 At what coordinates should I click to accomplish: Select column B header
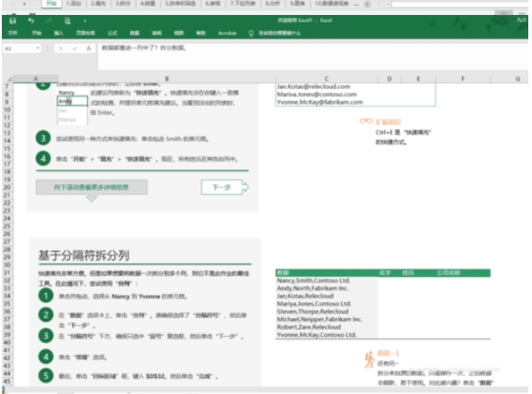167,79
